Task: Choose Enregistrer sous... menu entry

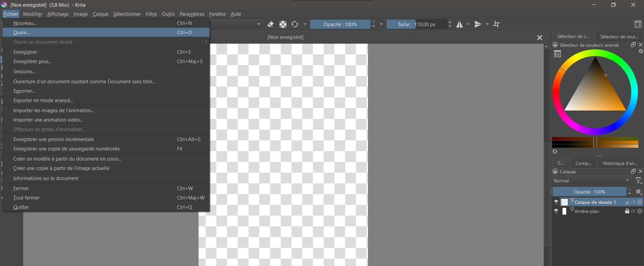Action: 106,61
